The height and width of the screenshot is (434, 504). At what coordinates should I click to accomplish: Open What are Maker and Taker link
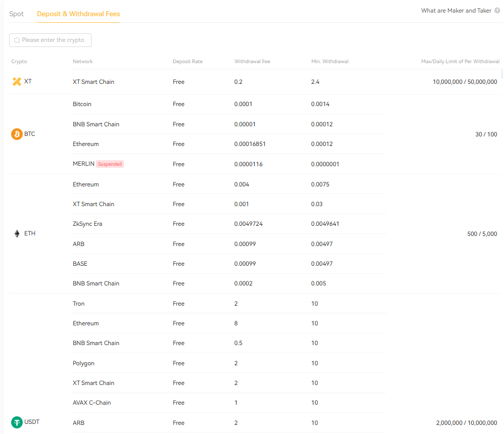pos(456,11)
